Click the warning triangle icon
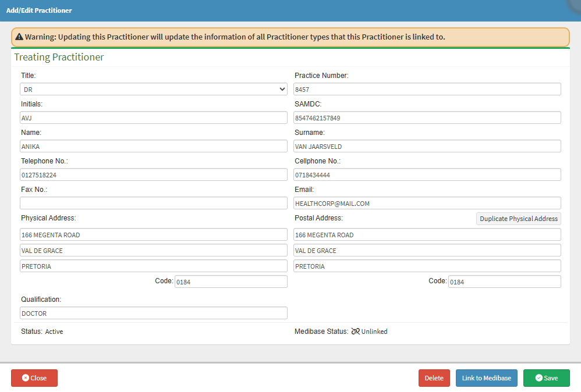 tap(19, 37)
